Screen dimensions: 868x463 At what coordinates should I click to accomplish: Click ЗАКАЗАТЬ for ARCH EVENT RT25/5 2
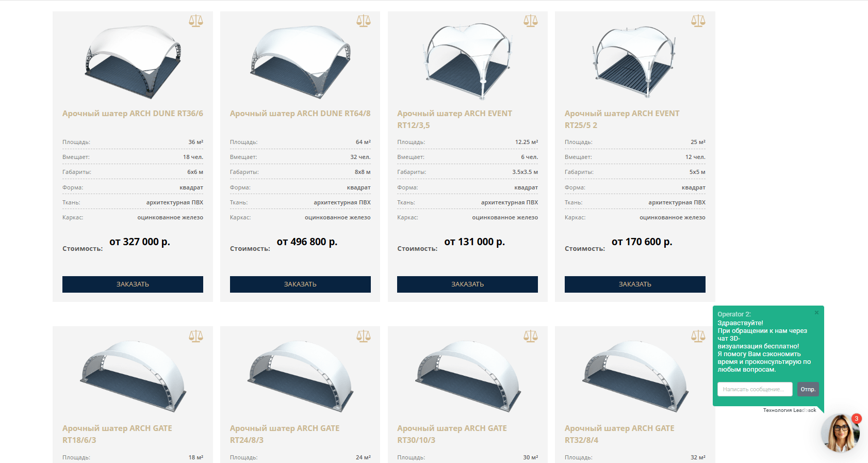[635, 284]
